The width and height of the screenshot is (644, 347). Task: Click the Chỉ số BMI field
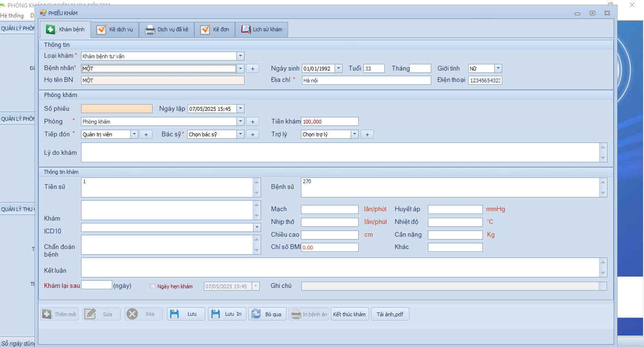pyautogui.click(x=330, y=247)
